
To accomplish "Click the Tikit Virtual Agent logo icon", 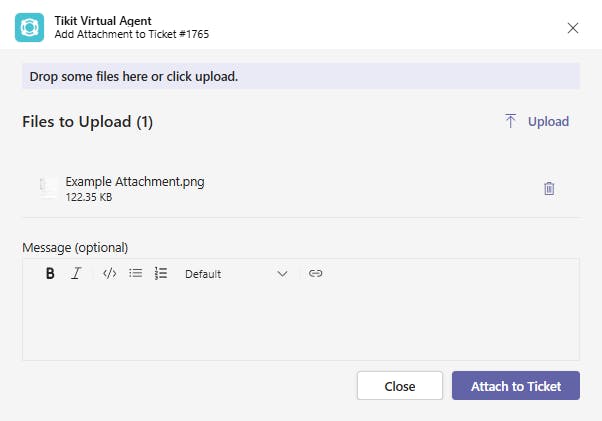I will (29, 27).
